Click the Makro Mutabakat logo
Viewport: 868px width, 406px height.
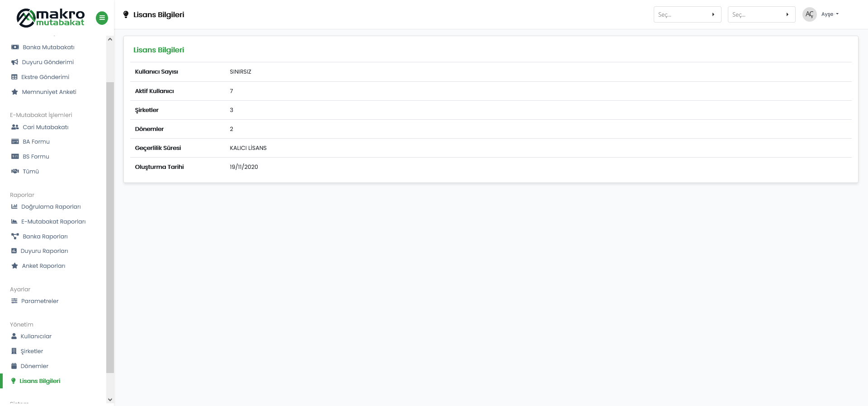51,18
